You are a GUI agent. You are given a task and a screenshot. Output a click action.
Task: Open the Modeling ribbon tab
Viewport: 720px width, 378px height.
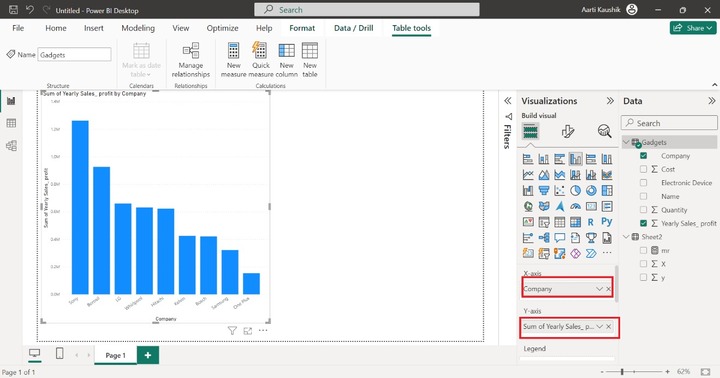click(138, 28)
